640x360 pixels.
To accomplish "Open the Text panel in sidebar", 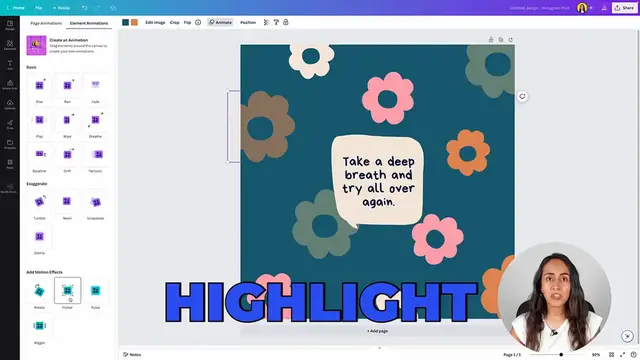I will (10, 65).
